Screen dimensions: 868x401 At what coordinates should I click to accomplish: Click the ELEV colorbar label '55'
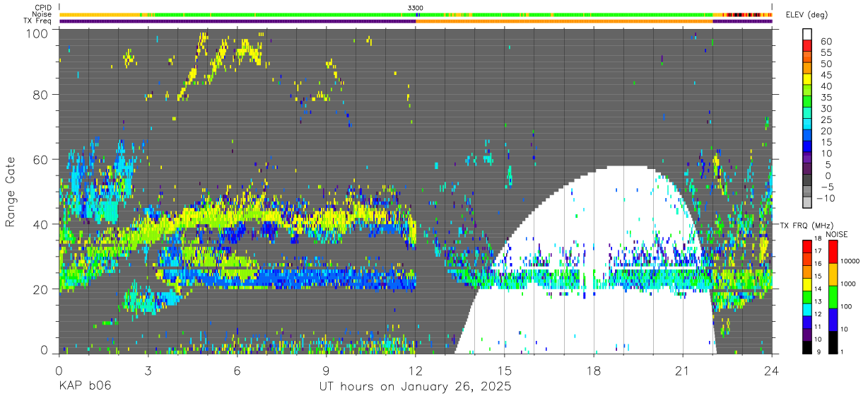(826, 53)
